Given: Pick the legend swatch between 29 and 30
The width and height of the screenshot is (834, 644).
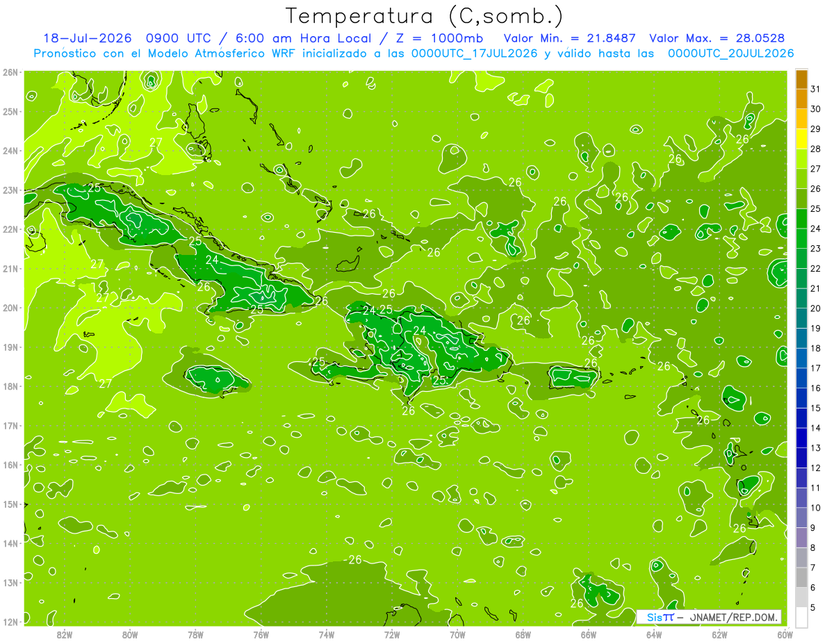Looking at the screenshot, I should coord(801,119).
